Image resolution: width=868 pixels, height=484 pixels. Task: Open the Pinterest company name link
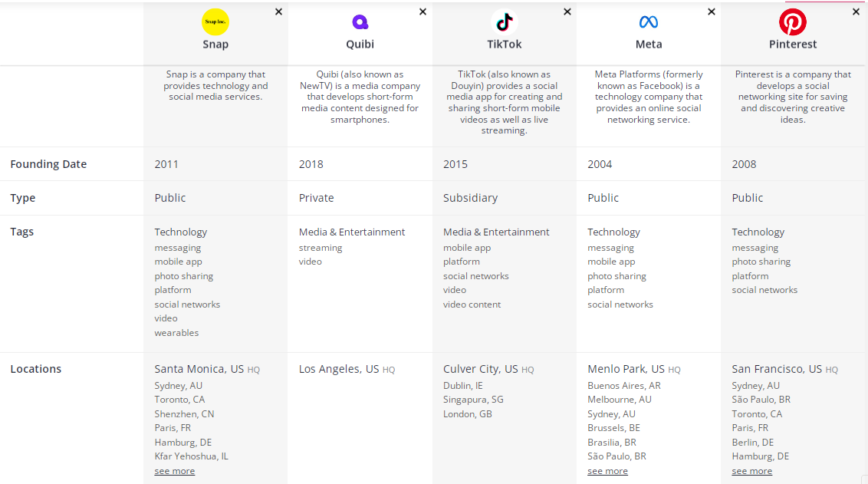click(793, 44)
